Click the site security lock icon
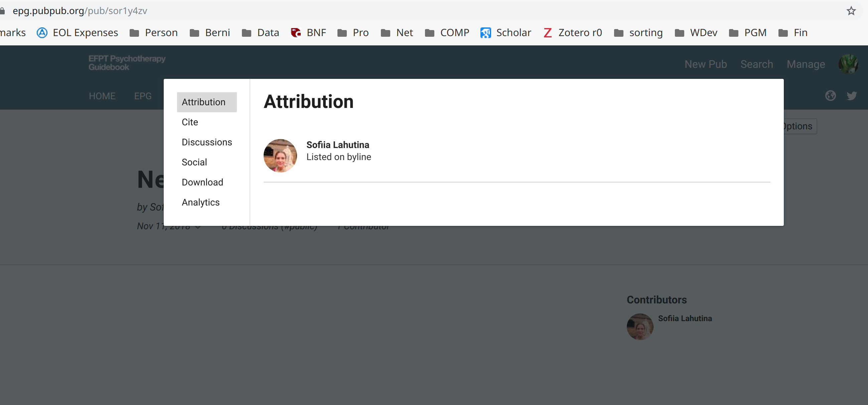The width and height of the screenshot is (868, 405). (3, 10)
